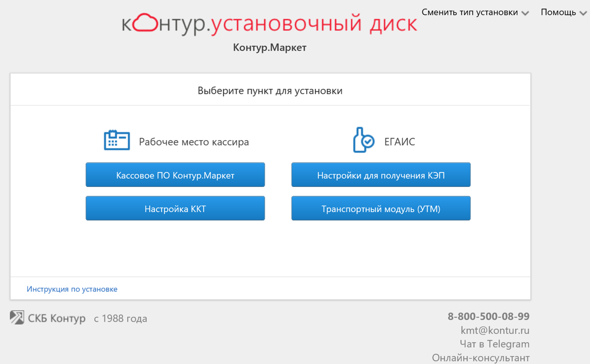The height and width of the screenshot is (364, 590).
Task: Open the Помощь menu
Action: pos(564,12)
